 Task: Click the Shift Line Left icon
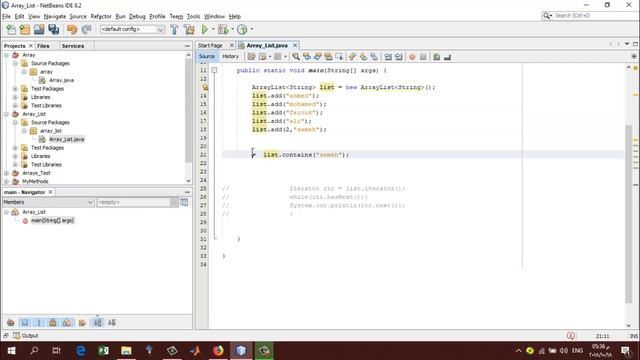pyautogui.click(x=388, y=57)
